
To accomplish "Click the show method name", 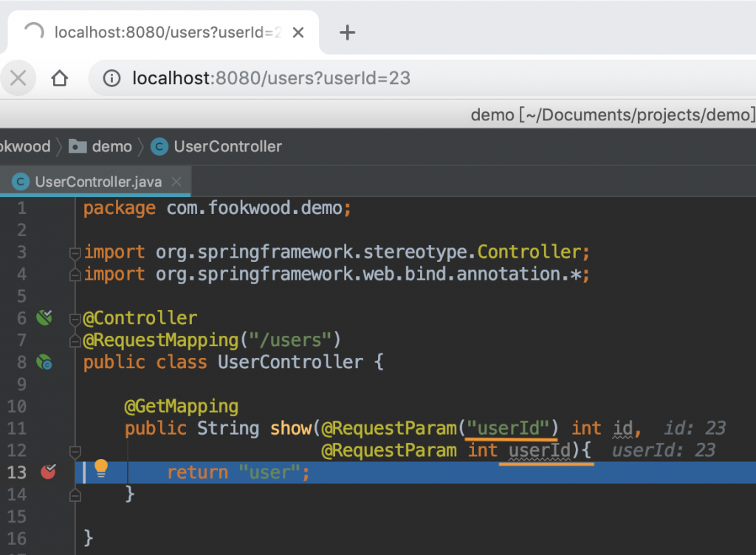I will pyautogui.click(x=291, y=428).
